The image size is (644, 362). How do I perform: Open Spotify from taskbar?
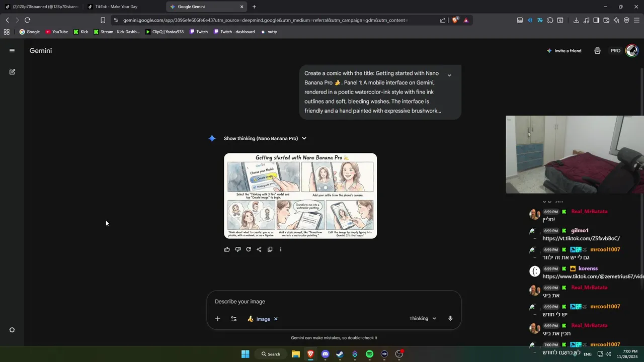pos(369,354)
